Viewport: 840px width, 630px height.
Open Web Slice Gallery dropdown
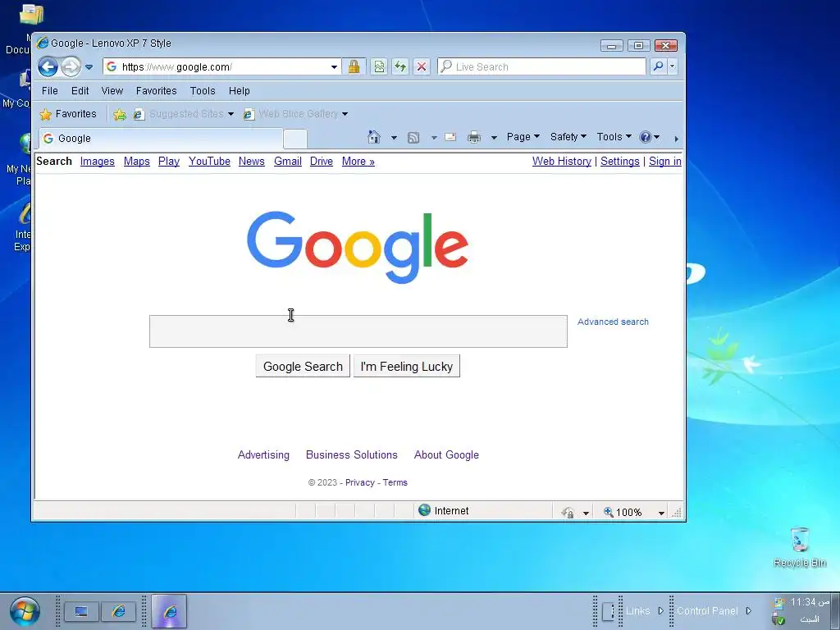click(295, 113)
